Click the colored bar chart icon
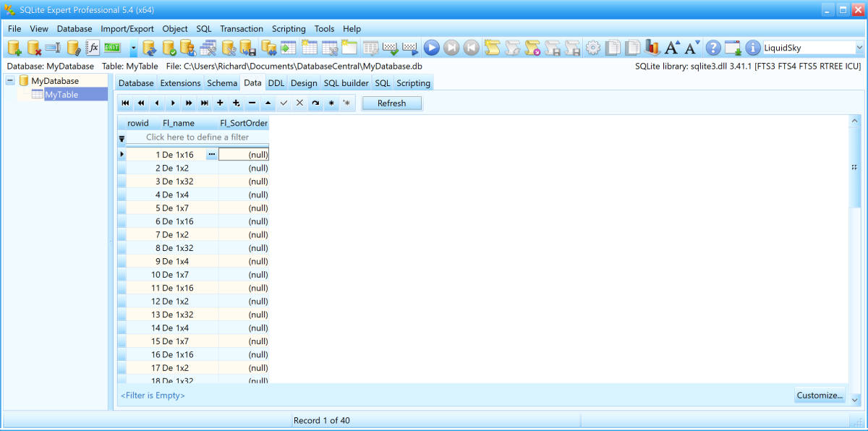 pos(652,48)
